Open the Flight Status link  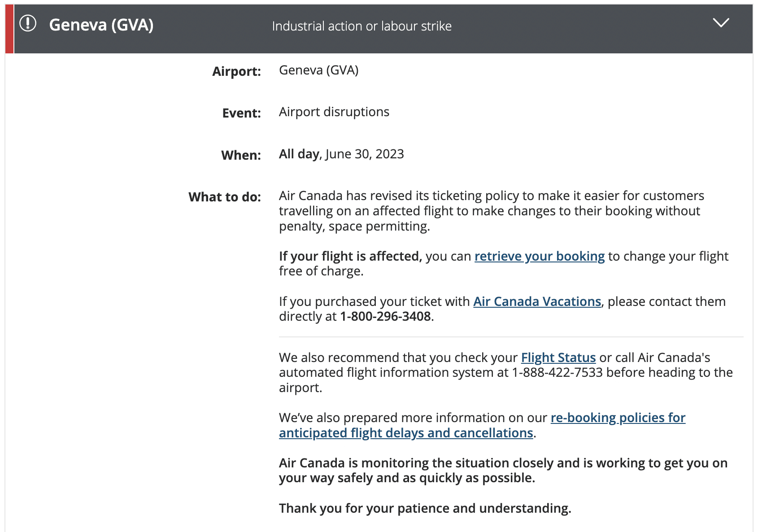tap(558, 358)
